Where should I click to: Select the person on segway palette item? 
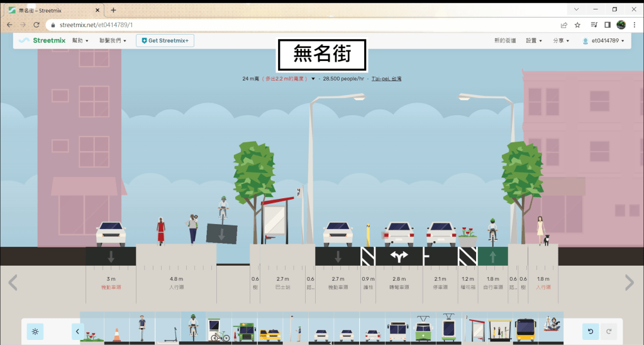click(x=142, y=327)
